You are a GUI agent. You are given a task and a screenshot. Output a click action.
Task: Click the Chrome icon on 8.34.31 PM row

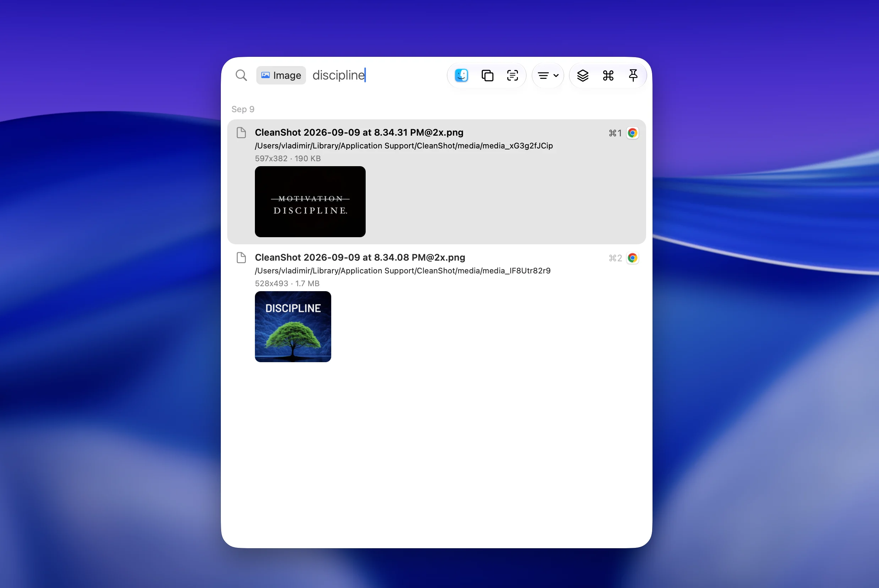click(x=632, y=133)
